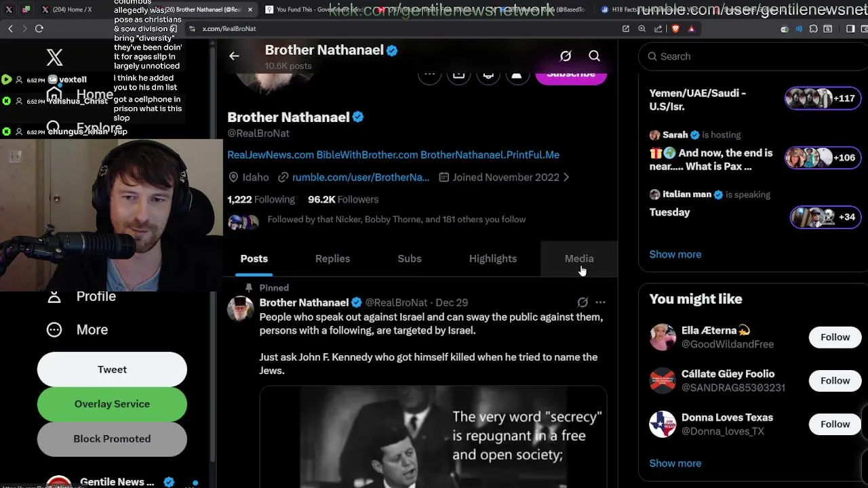Click the Grok icon in profile header
The image size is (868, 488).
tap(566, 56)
